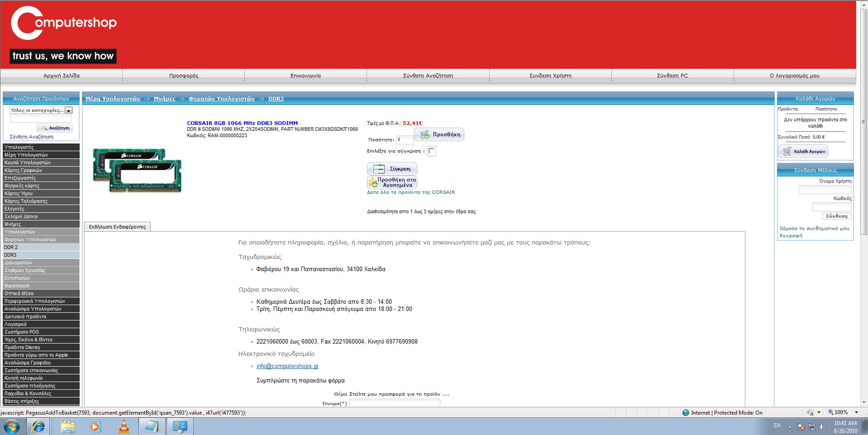The height and width of the screenshot is (435, 868).
Task: Click the volume speaker tray icon
Action: pyautogui.click(x=822, y=426)
